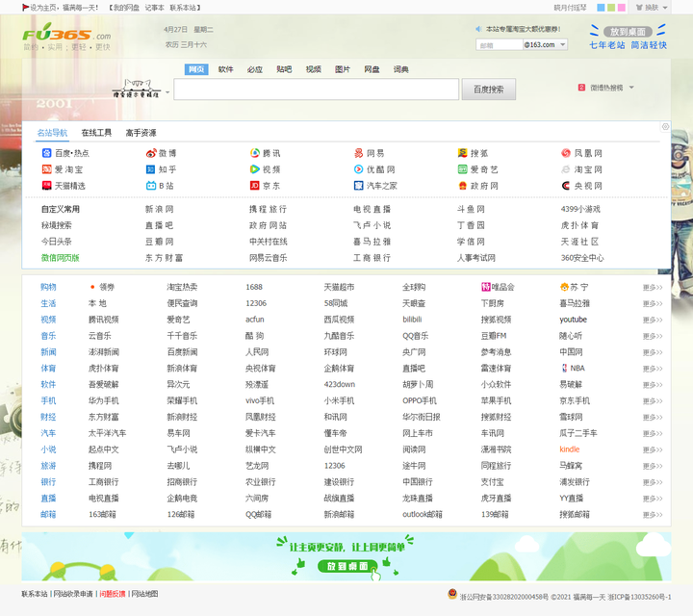Open panel settings gear icon at the corner
The width and height of the screenshot is (693, 616).
[665, 127]
